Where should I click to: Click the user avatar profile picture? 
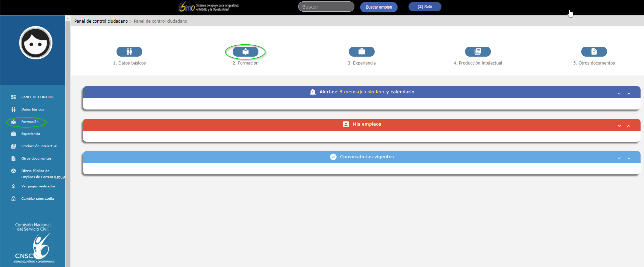(x=36, y=43)
